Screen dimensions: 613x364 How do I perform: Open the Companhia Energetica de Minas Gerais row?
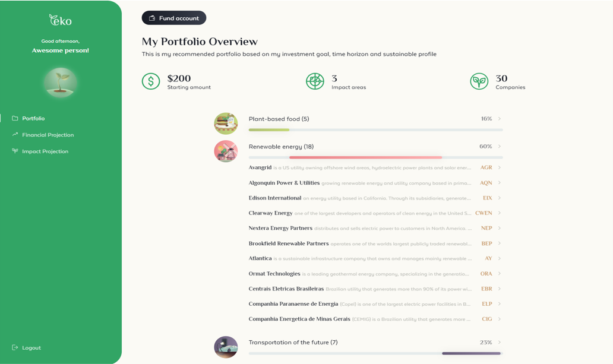pyautogui.click(x=375, y=319)
